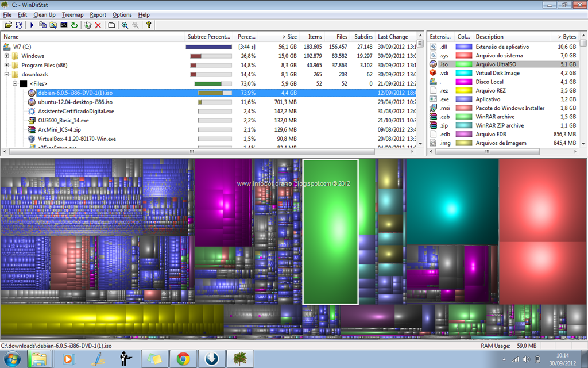Open a new drive with the Open icon
Image resolution: width=588 pixels, height=368 pixels.
[x=8, y=26]
